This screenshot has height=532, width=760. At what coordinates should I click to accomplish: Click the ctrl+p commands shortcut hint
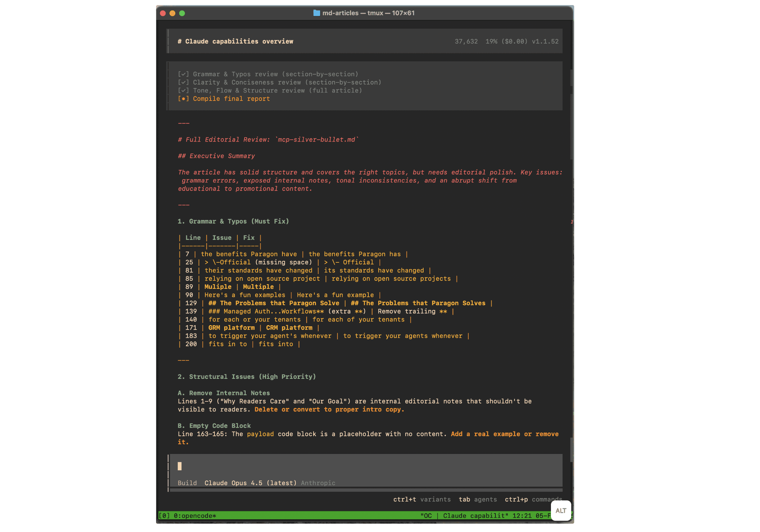pos(533,499)
